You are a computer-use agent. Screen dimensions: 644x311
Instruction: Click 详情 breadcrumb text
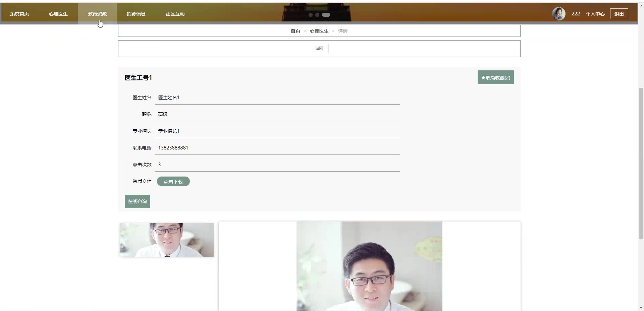pyautogui.click(x=343, y=31)
